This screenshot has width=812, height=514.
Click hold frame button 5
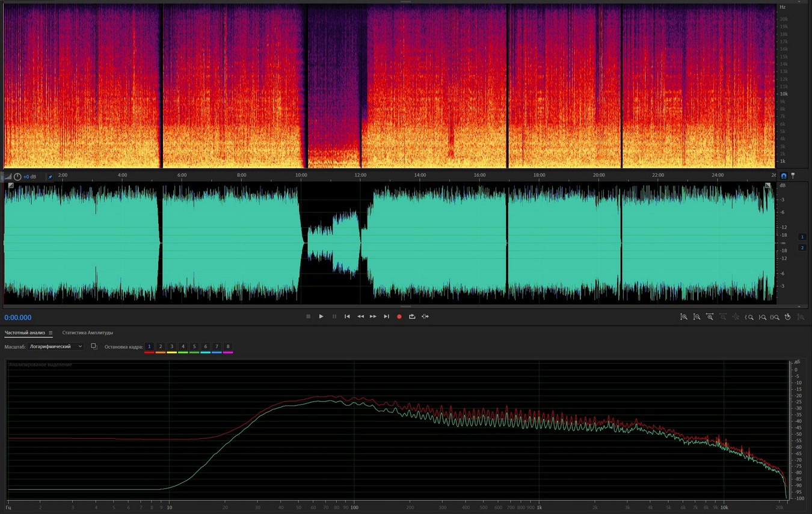coord(194,347)
